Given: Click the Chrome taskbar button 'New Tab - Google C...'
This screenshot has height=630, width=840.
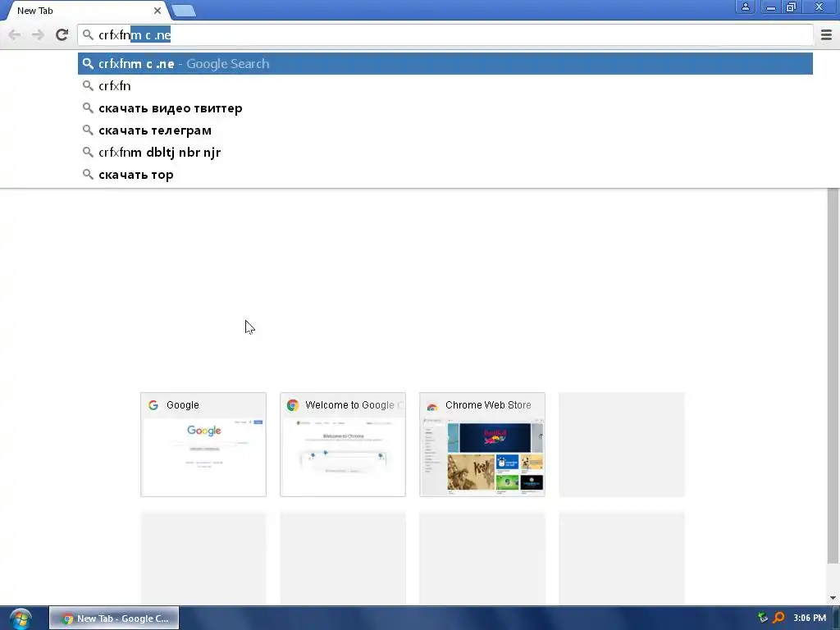Looking at the screenshot, I should (x=114, y=619).
